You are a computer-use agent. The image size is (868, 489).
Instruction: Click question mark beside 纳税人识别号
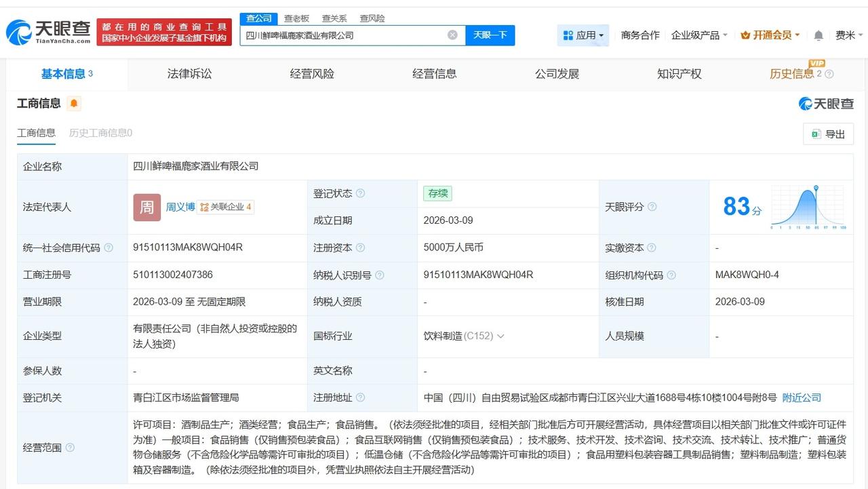pyautogui.click(x=380, y=275)
